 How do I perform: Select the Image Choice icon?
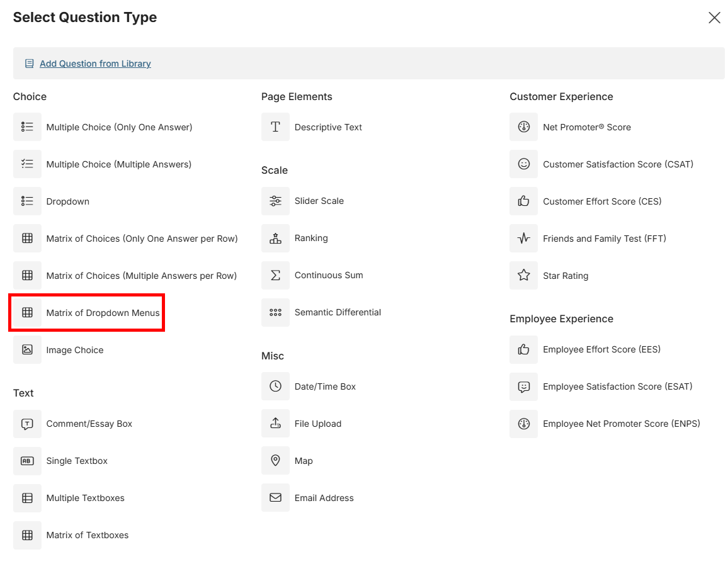[x=27, y=349]
